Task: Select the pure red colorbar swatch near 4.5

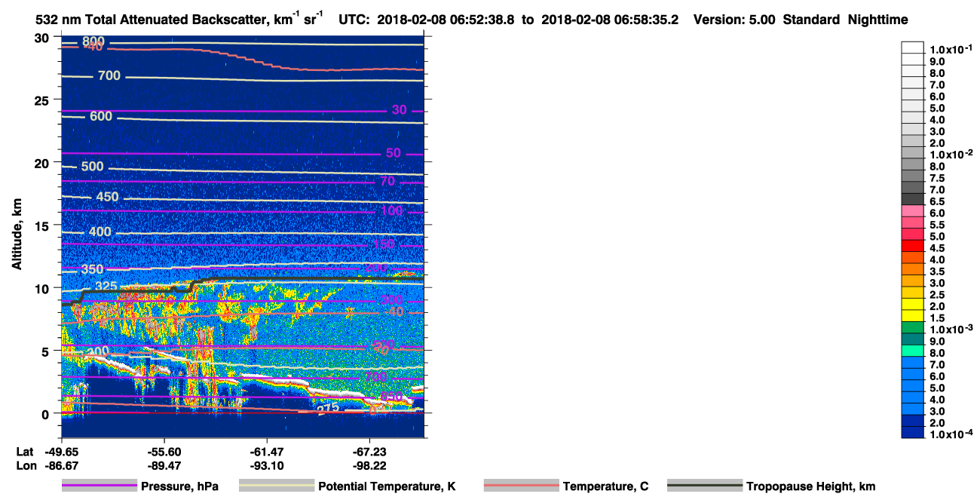Action: click(x=913, y=247)
